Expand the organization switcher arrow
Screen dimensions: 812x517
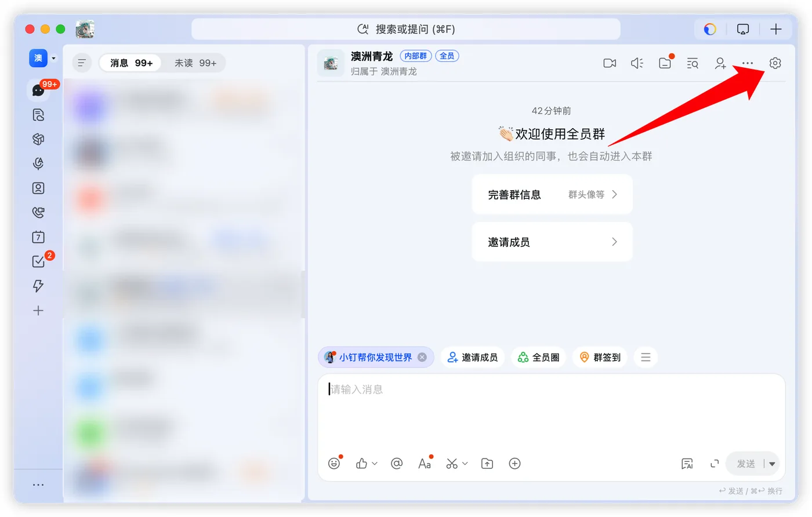coord(53,58)
